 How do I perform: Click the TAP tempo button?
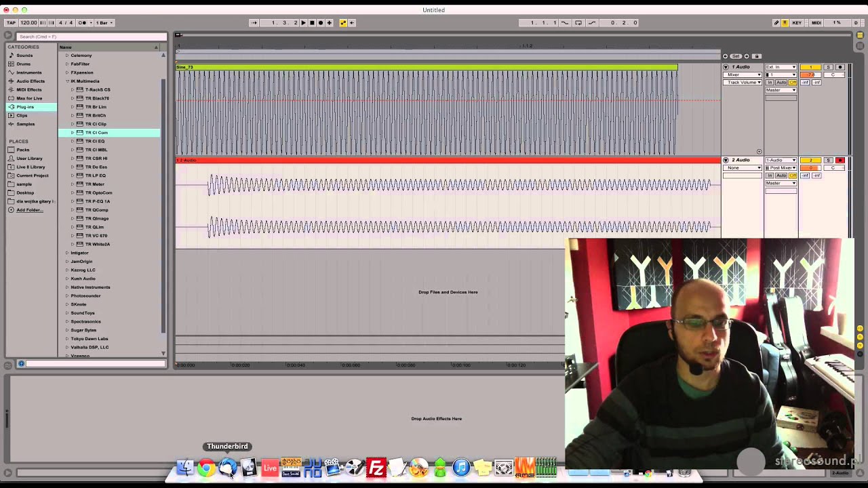pos(11,22)
